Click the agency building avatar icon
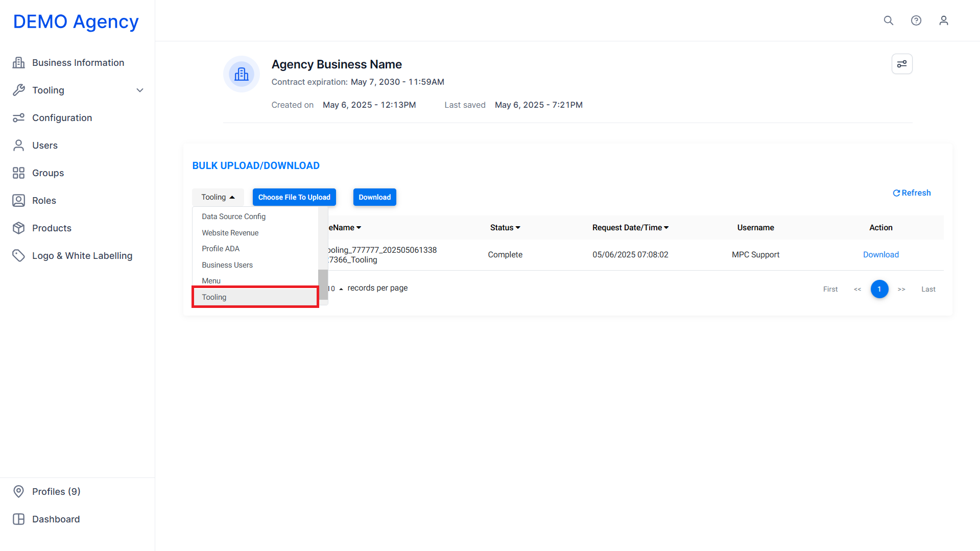 pyautogui.click(x=242, y=74)
